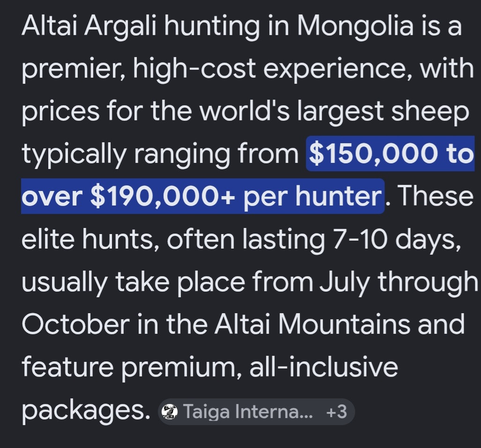Click the Altai Mountains text

tap(312, 324)
